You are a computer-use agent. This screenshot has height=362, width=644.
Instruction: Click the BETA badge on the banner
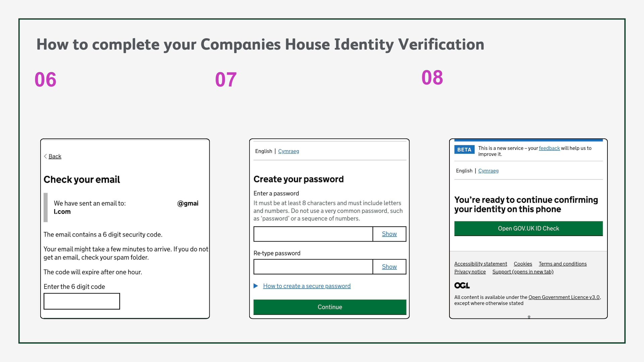pos(464,149)
